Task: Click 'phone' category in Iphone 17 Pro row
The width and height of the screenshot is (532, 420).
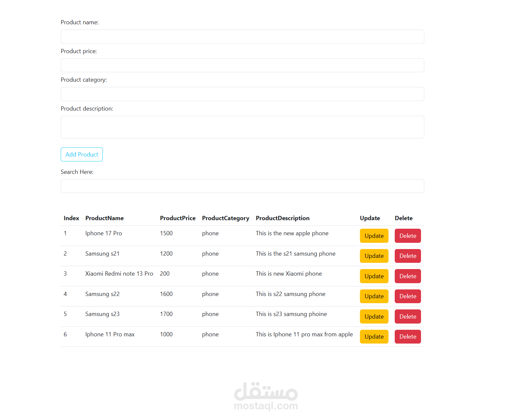Action: click(x=210, y=233)
